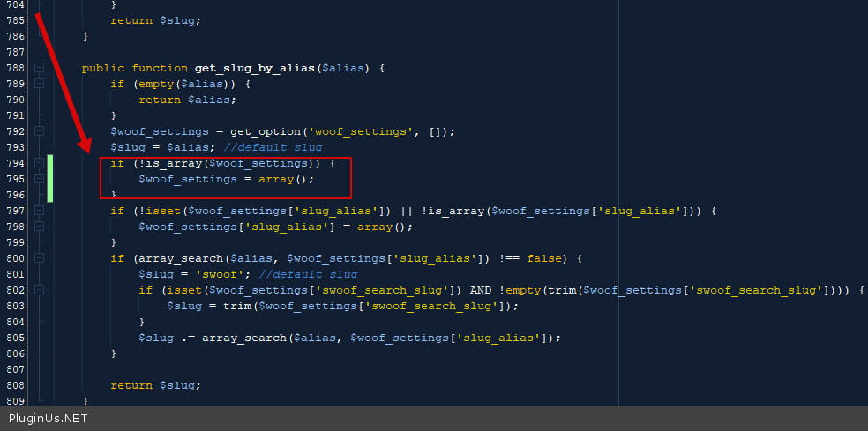Click the PluginUs.NET link in the footer
The image size is (868, 431).
pyautogui.click(x=49, y=419)
